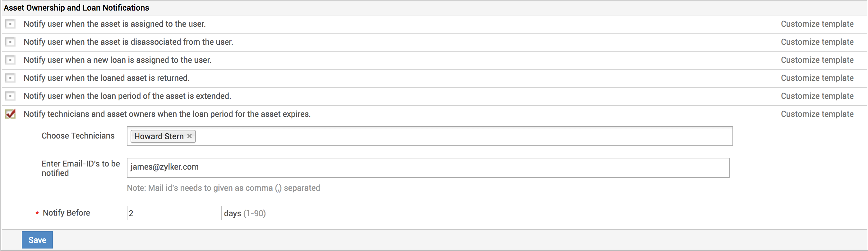
Task: Remove Howard Stern technician tag
Action: 189,136
